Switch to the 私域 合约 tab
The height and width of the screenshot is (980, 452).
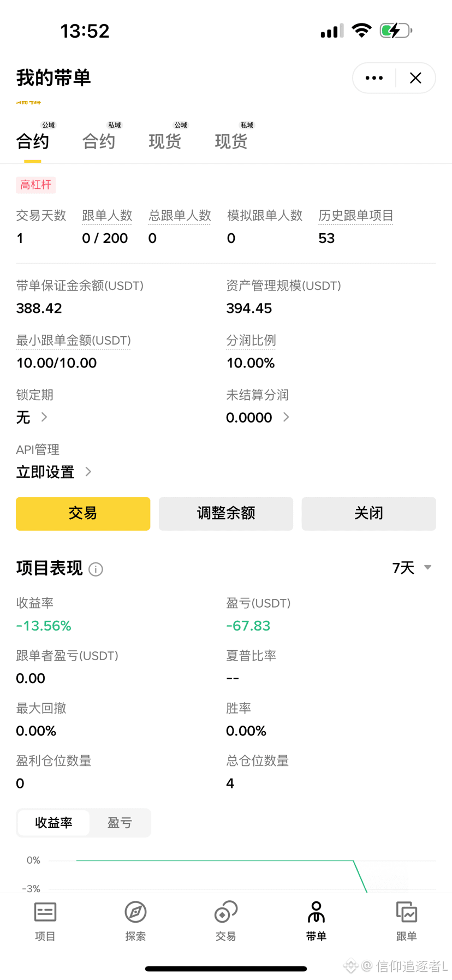99,141
